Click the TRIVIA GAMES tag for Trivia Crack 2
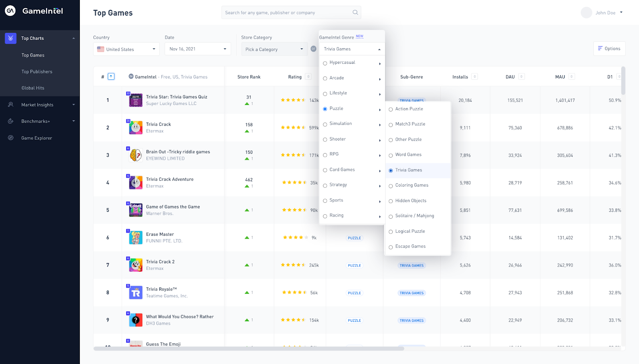639x364 pixels. click(412, 265)
